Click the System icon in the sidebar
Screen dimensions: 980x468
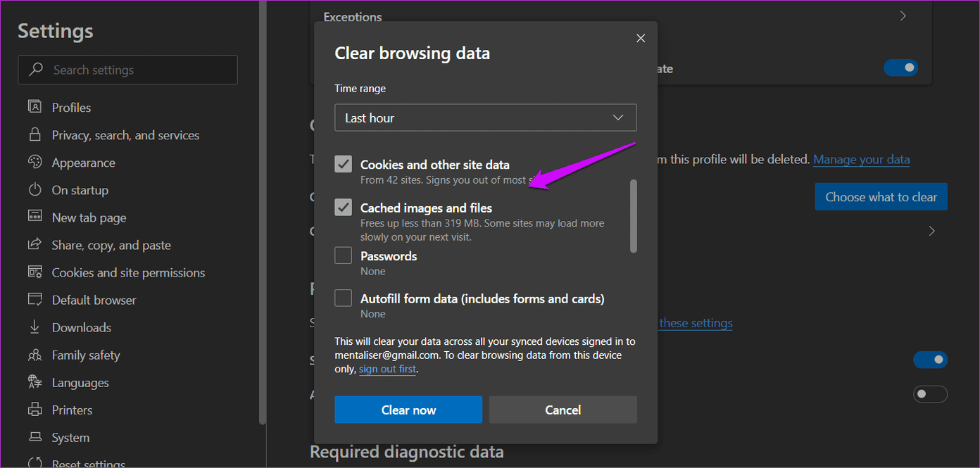pyautogui.click(x=34, y=437)
